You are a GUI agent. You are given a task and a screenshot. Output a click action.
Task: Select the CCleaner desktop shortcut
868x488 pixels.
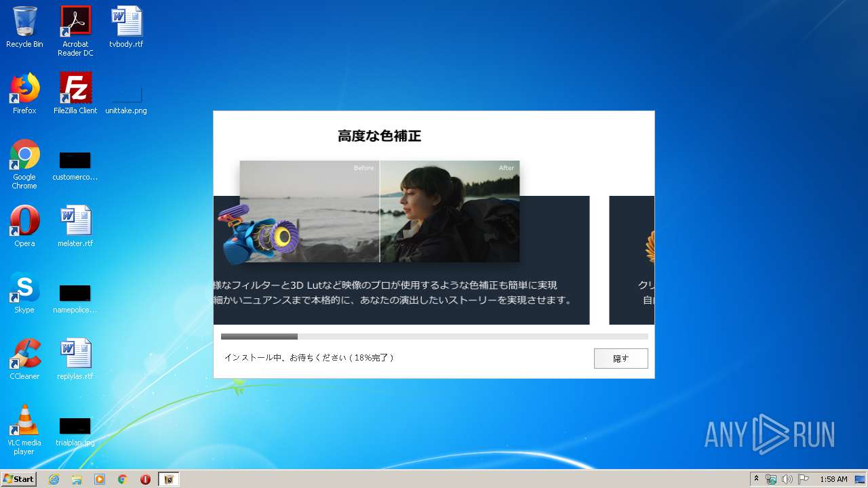click(24, 359)
